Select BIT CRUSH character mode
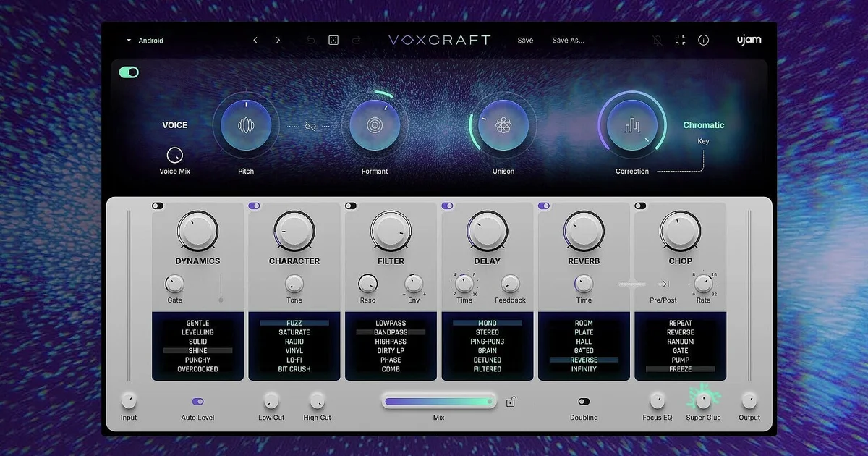The width and height of the screenshot is (868, 456). [294, 369]
